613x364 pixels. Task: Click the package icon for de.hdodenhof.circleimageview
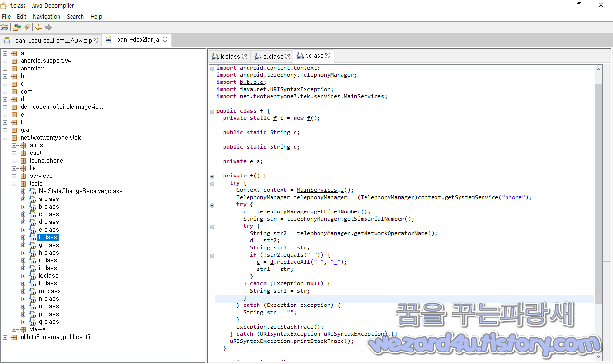[x=14, y=107]
